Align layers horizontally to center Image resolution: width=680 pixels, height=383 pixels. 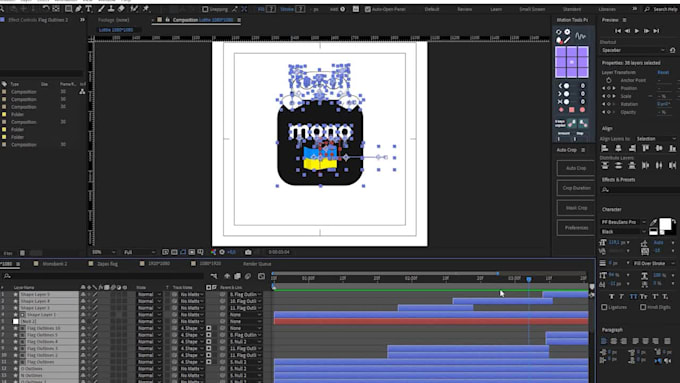tap(618, 148)
